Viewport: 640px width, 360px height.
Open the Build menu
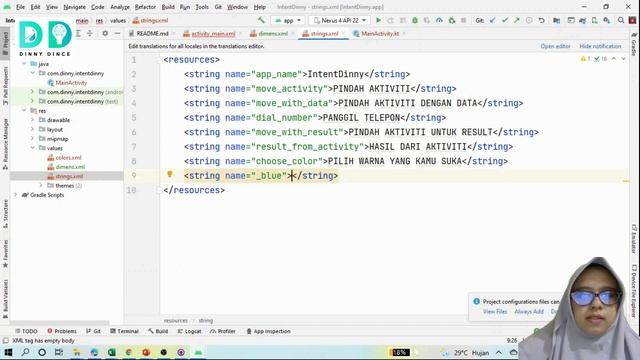[x=168, y=7]
